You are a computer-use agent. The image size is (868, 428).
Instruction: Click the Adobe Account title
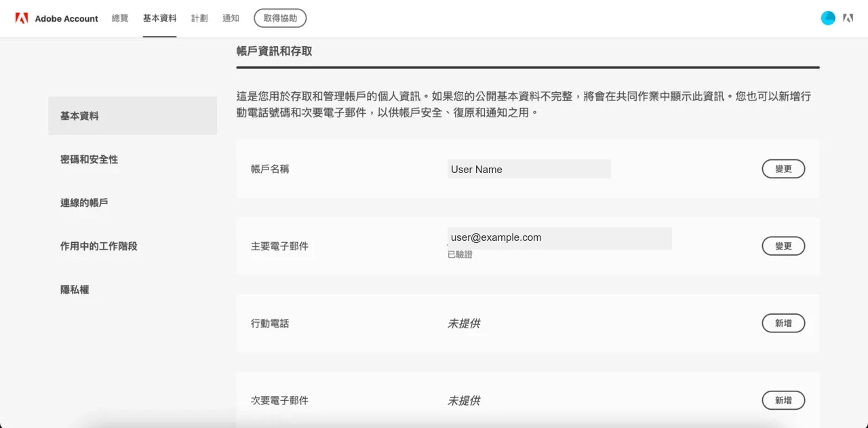point(66,18)
